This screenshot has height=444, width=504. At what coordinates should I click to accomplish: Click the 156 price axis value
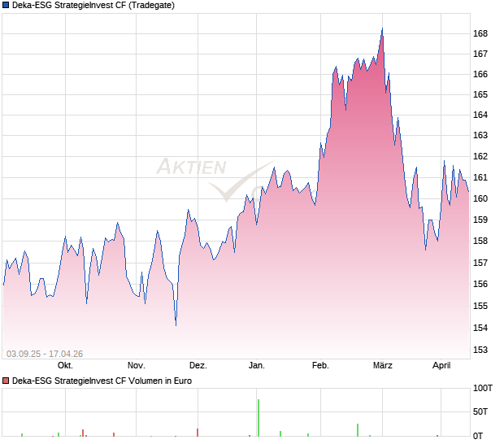pos(480,285)
